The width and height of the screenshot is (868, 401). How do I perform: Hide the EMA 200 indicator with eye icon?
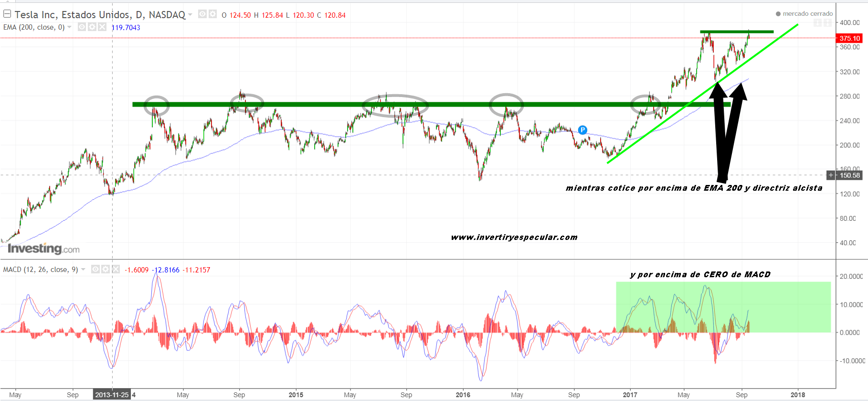82,27
